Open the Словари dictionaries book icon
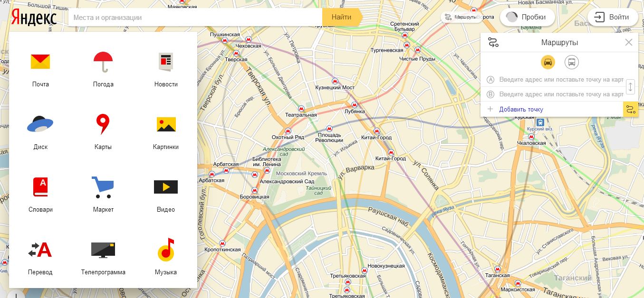This screenshot has width=644, height=298. click(40, 187)
